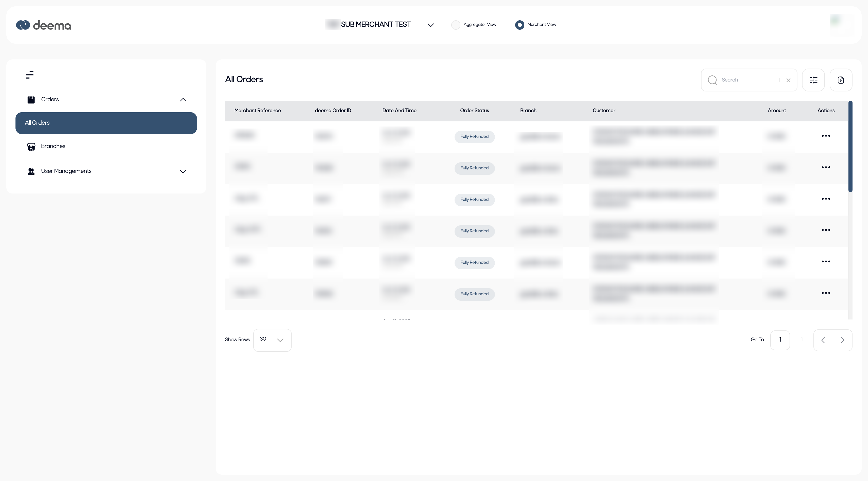Open Branches in the sidebar
The height and width of the screenshot is (481, 868).
[x=53, y=146]
